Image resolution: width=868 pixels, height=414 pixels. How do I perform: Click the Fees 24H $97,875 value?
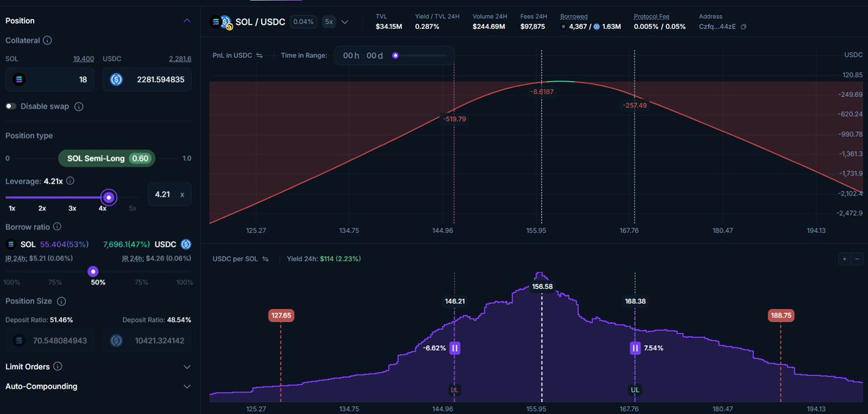click(532, 27)
